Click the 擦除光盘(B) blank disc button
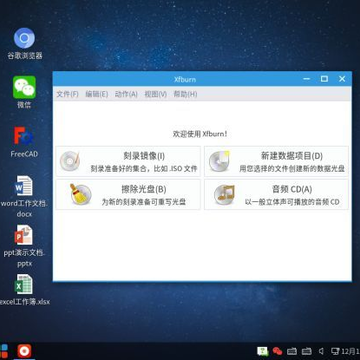Image resolution: width=360 pixels, height=360 pixels. pos(128,195)
